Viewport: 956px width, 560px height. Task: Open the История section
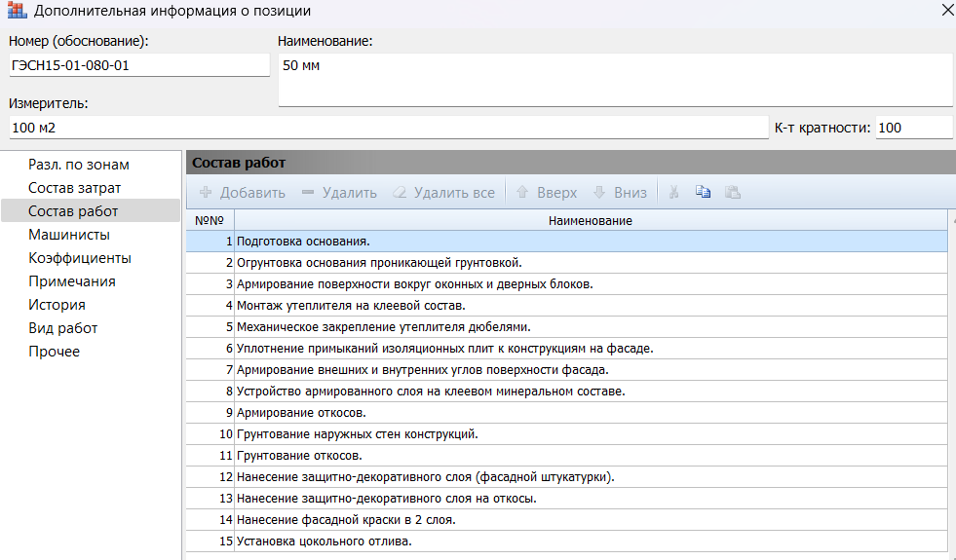coord(91,305)
